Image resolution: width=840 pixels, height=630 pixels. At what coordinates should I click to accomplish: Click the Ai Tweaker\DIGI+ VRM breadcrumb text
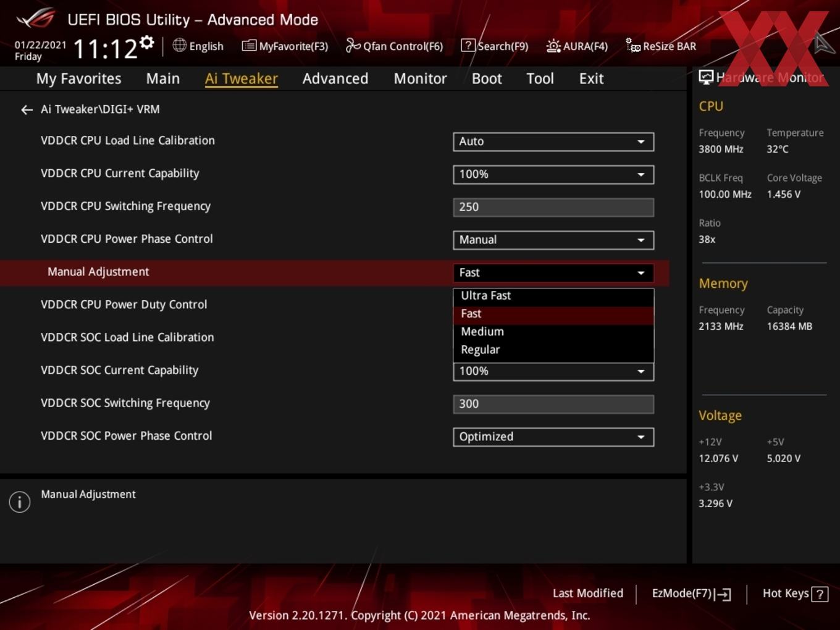100,109
